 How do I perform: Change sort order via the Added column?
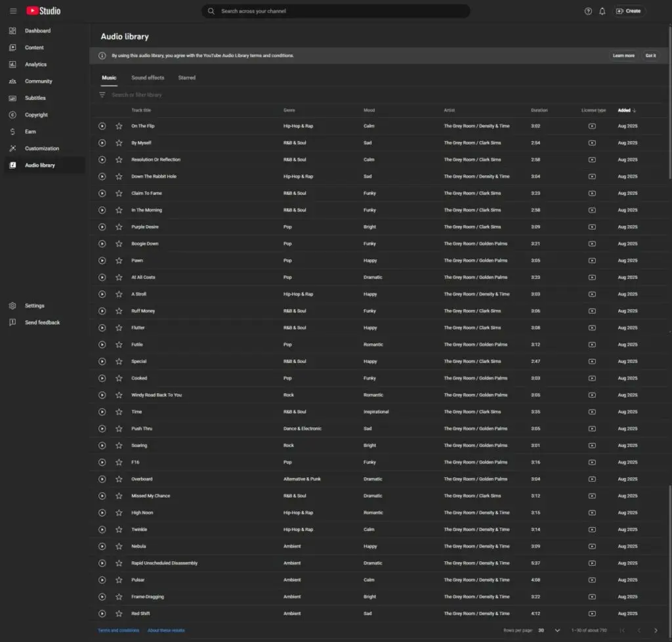(625, 110)
